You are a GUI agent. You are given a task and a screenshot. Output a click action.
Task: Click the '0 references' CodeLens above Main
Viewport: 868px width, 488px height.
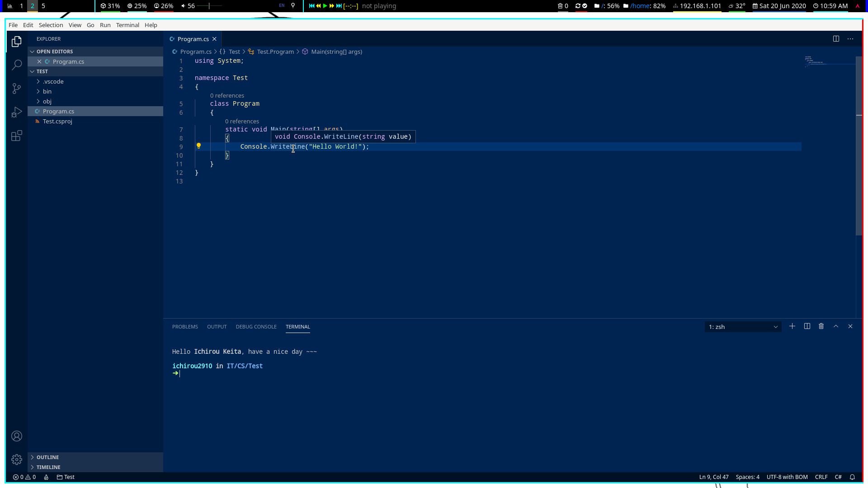pos(242,121)
